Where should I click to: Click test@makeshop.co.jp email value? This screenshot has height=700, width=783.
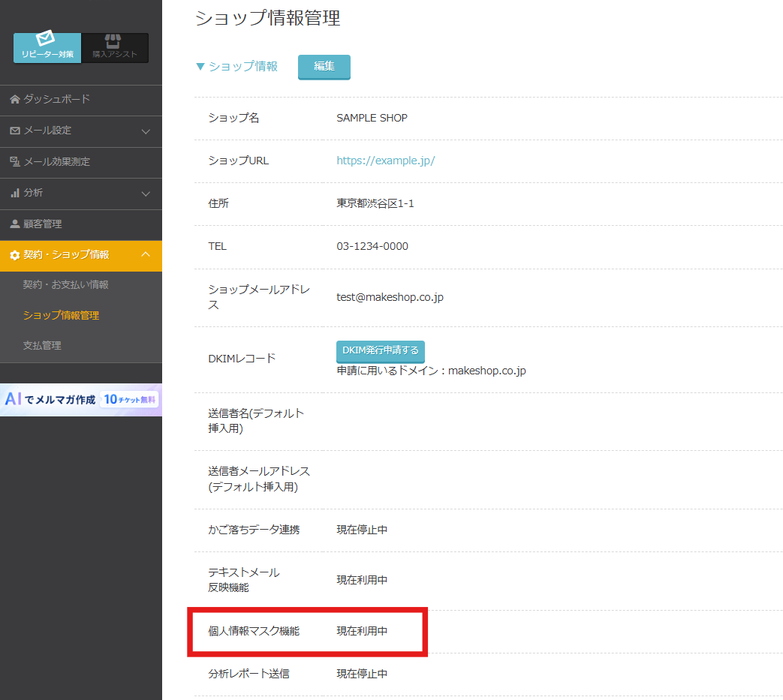tap(390, 297)
